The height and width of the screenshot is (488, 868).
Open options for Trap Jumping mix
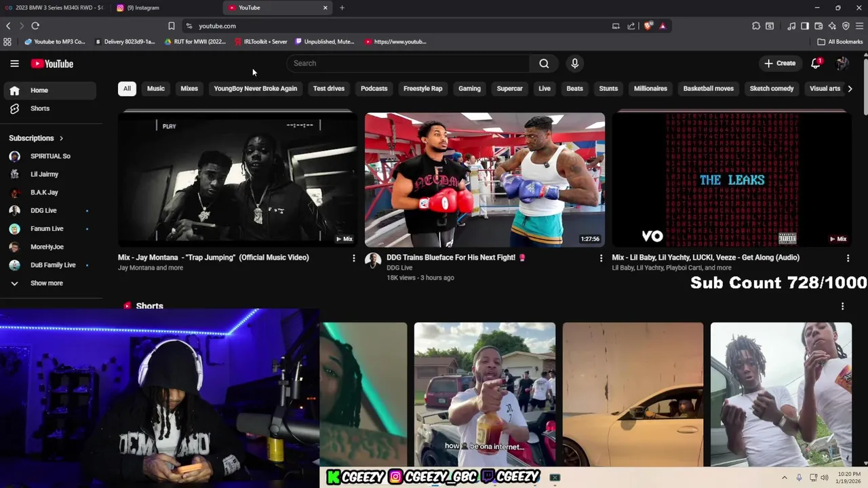tap(353, 258)
